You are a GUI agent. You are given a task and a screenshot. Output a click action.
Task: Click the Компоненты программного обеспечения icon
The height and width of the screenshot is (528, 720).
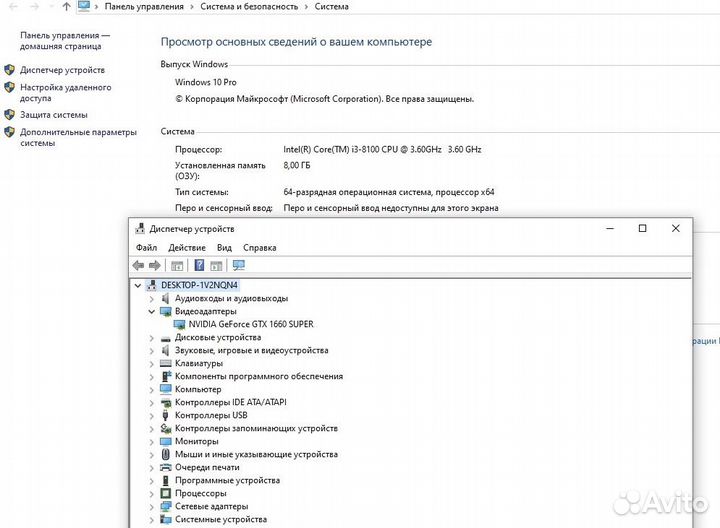[166, 376]
